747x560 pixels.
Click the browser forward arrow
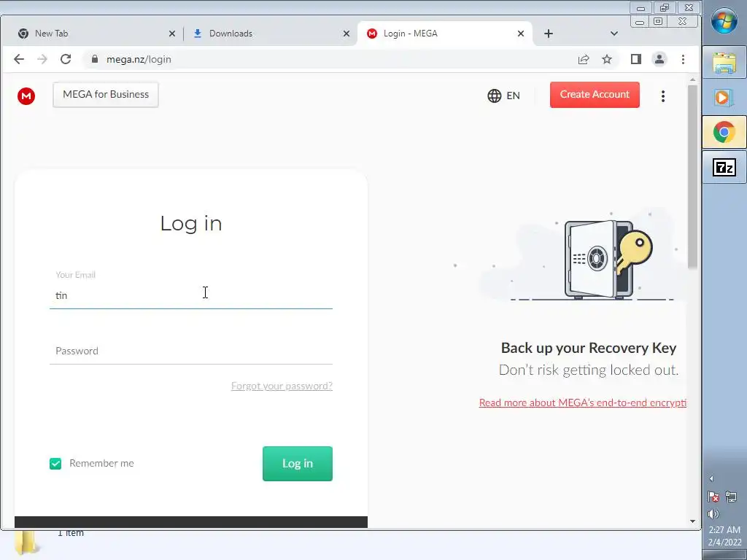click(x=42, y=59)
